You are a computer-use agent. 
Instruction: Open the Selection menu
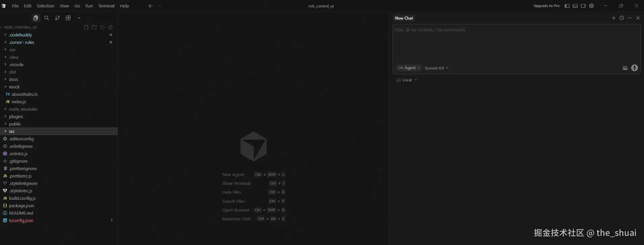point(45,6)
